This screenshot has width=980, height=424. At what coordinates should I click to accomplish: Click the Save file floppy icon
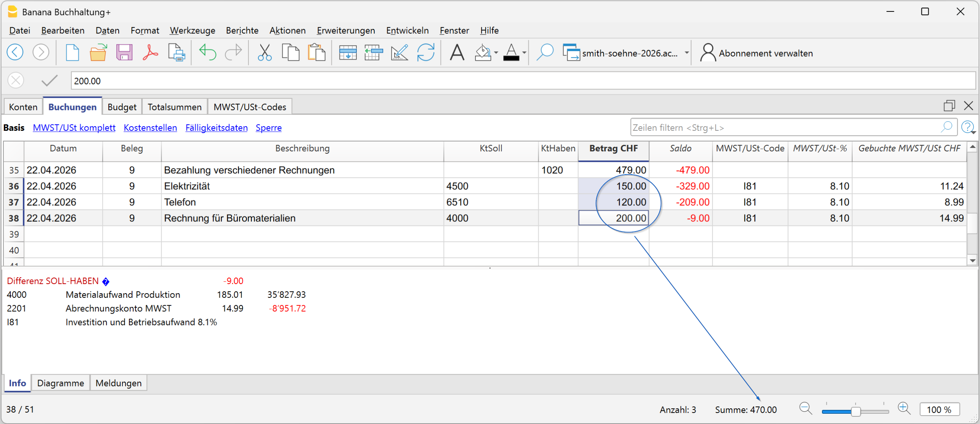coord(124,53)
